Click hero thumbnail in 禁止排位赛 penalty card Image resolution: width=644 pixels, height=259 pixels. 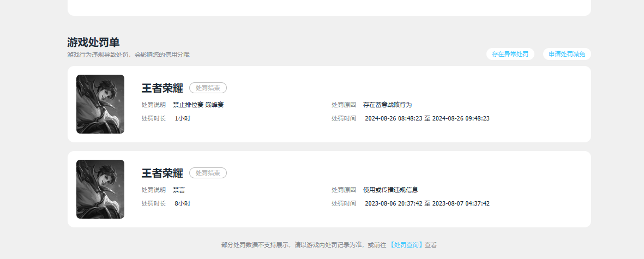(100, 104)
